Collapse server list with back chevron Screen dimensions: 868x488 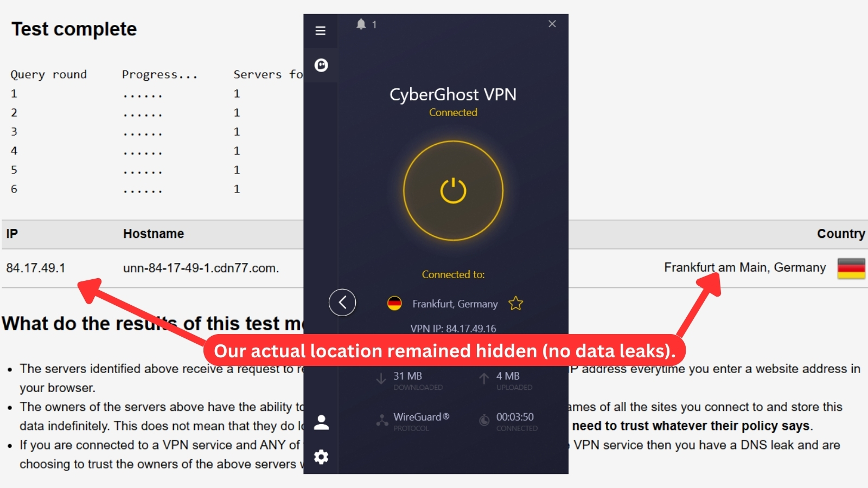[342, 303]
